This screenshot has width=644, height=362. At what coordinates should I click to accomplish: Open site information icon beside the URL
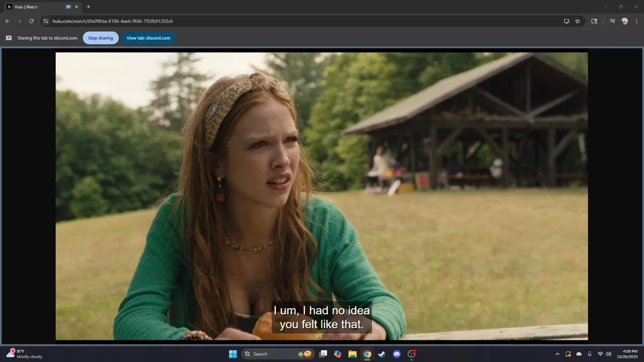[x=45, y=21]
